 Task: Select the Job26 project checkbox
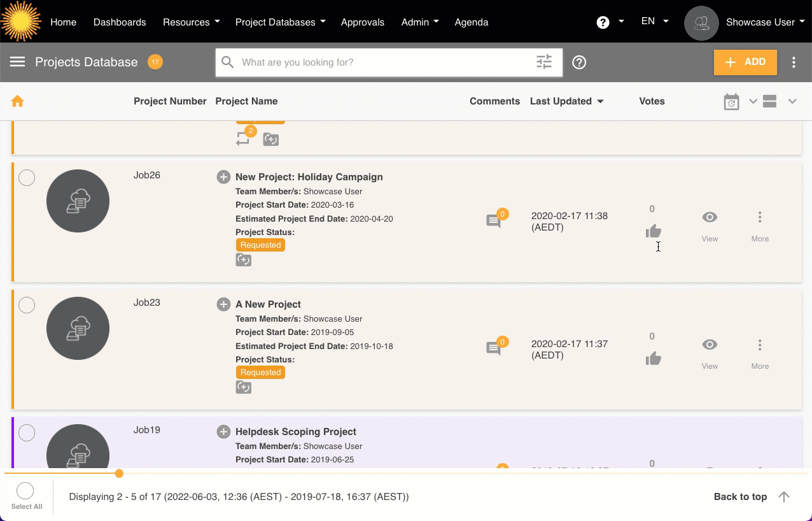tap(27, 178)
